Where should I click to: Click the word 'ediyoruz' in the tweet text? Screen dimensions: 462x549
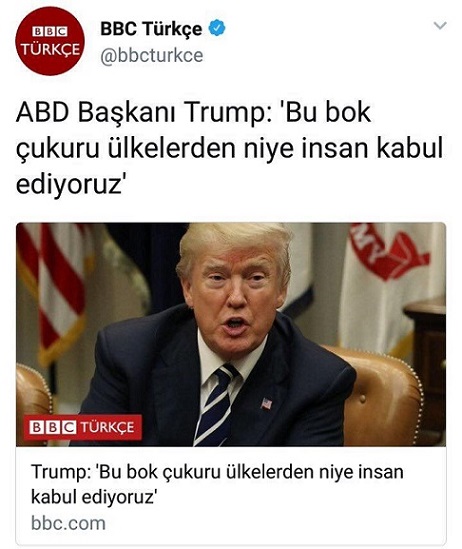69,185
